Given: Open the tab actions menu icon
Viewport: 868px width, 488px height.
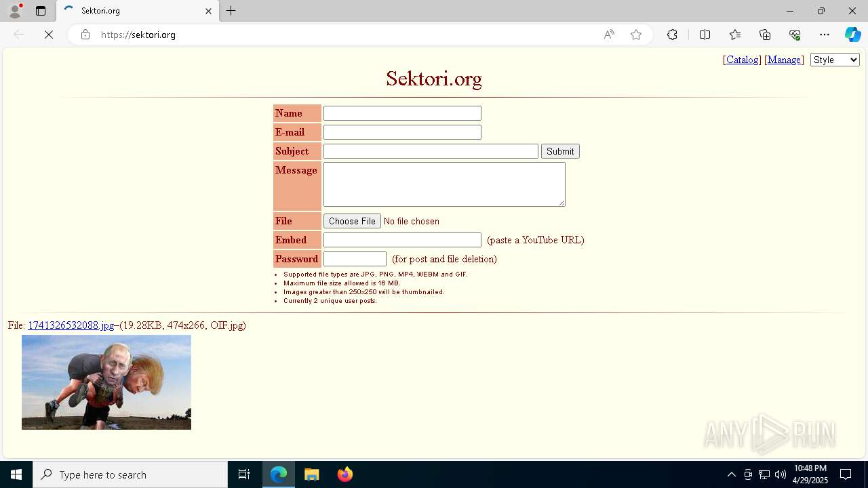Looking at the screenshot, I should (x=41, y=11).
